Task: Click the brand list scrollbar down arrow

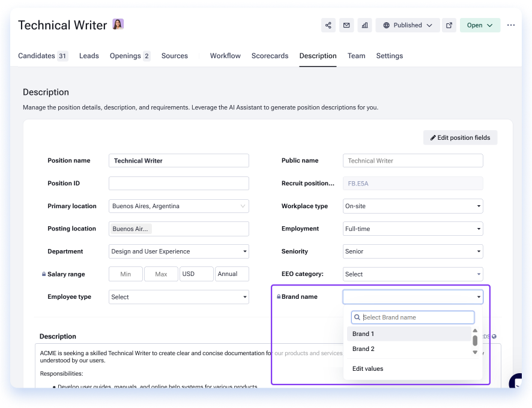Action: [475, 352]
